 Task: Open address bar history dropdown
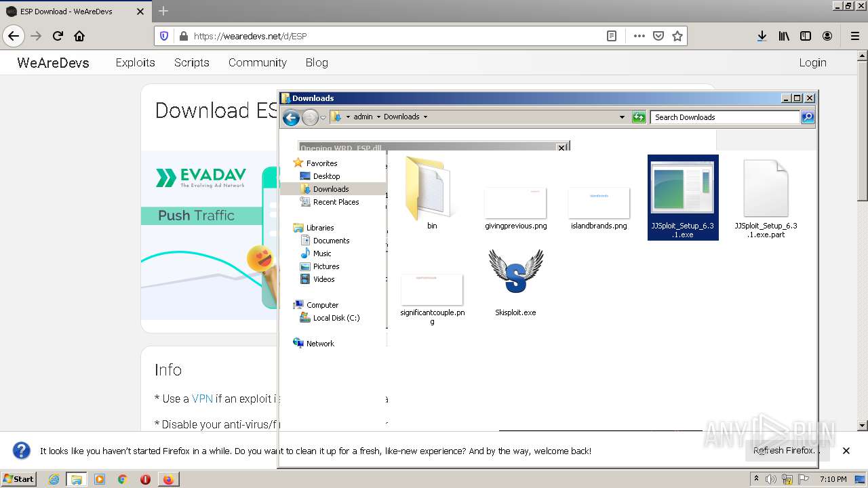[622, 117]
